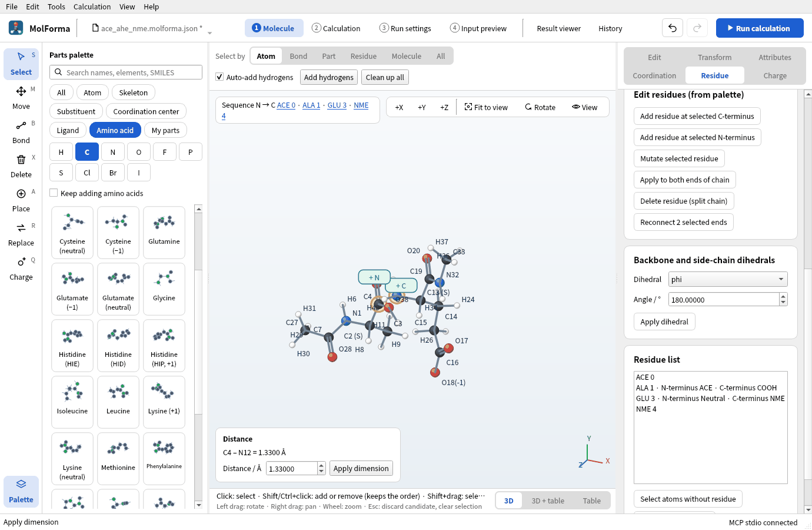Click the Distance value input field
The image size is (812, 530).
[292, 468]
